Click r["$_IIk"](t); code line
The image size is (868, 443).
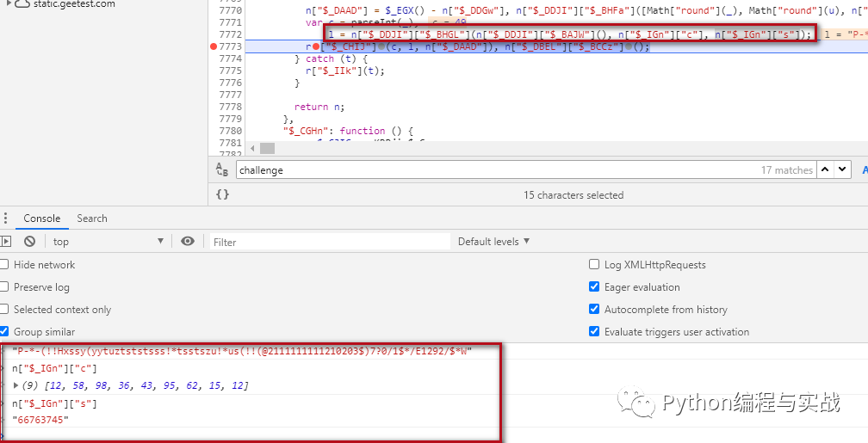tap(344, 71)
